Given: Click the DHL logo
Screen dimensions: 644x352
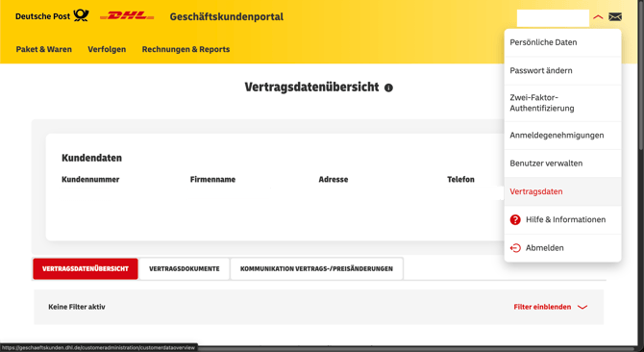Looking at the screenshot, I should pos(127,16).
